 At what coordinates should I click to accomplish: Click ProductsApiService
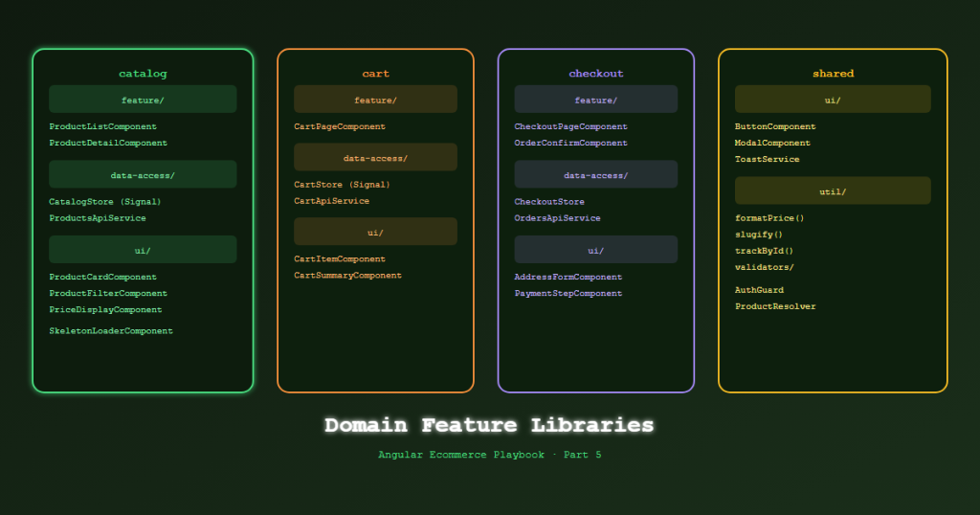point(98,218)
